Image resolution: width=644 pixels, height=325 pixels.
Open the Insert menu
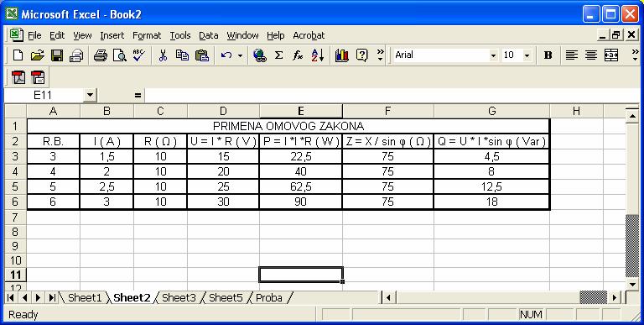click(112, 35)
